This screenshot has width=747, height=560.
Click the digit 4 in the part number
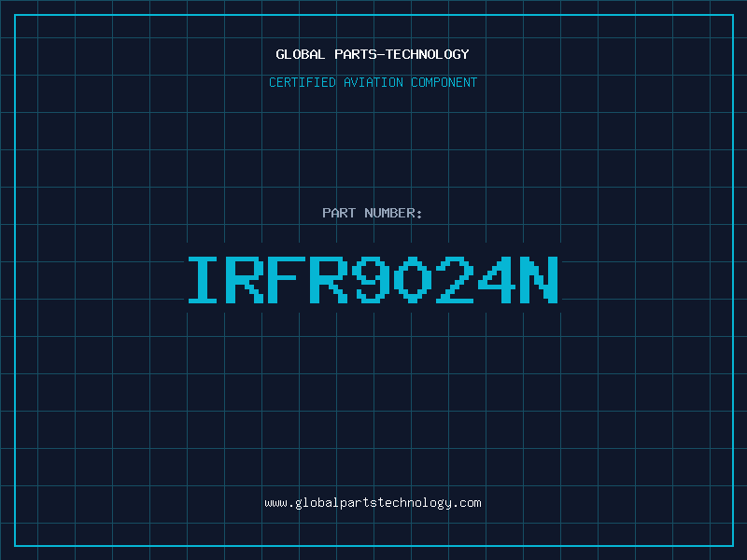(x=496, y=279)
